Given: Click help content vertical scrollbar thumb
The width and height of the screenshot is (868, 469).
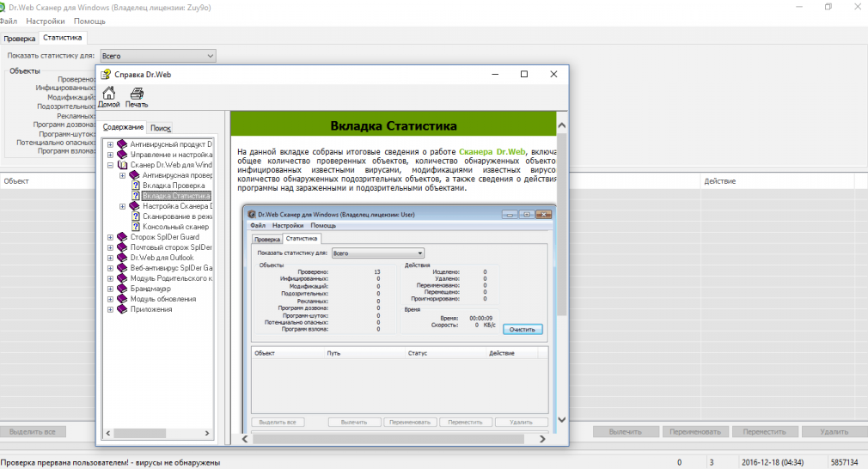Looking at the screenshot, I should click(562, 226).
